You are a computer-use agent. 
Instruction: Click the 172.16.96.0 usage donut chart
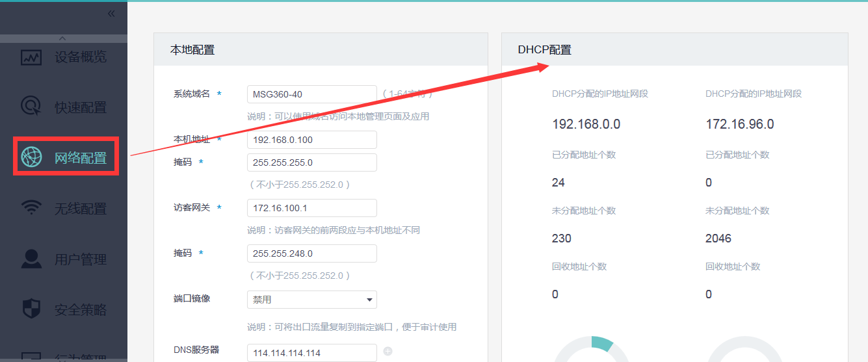pos(745,349)
